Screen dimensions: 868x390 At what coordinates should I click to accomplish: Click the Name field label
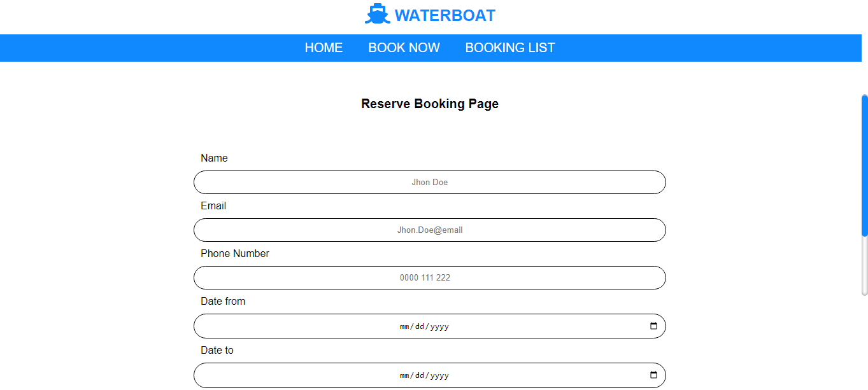click(x=214, y=158)
